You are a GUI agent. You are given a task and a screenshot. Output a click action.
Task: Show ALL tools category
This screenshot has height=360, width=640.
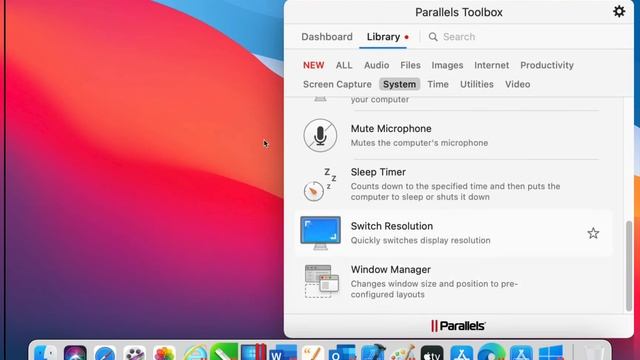(x=344, y=65)
